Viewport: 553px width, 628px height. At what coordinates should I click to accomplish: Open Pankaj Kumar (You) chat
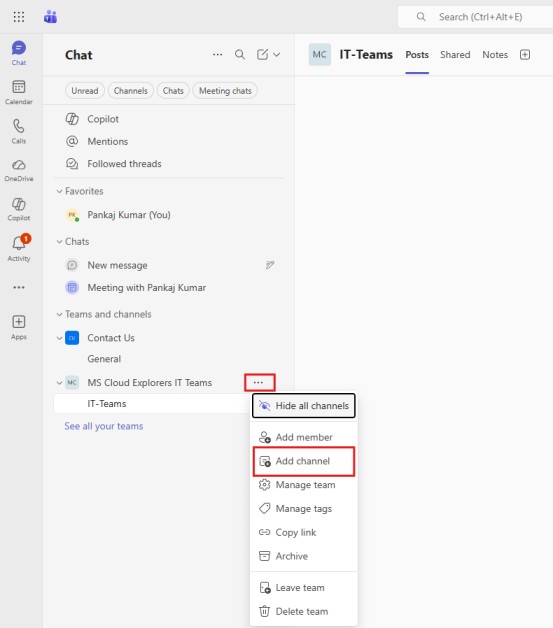[x=168, y=215]
